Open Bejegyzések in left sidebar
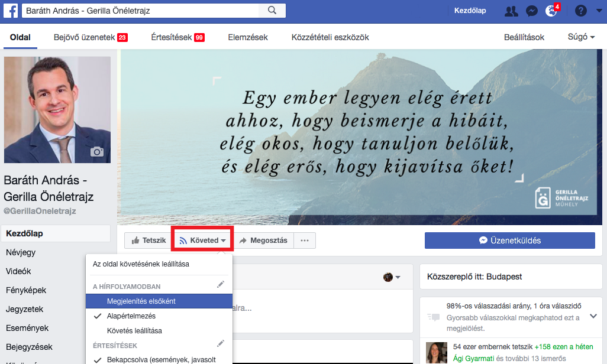Image resolution: width=607 pixels, height=364 pixels. pos(29,347)
